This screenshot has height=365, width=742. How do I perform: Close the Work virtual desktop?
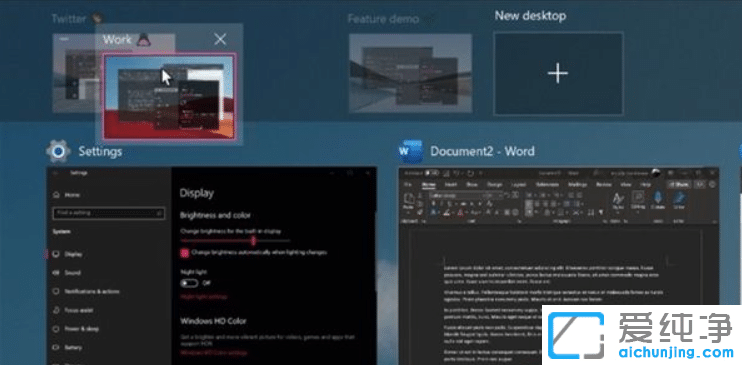[x=220, y=39]
